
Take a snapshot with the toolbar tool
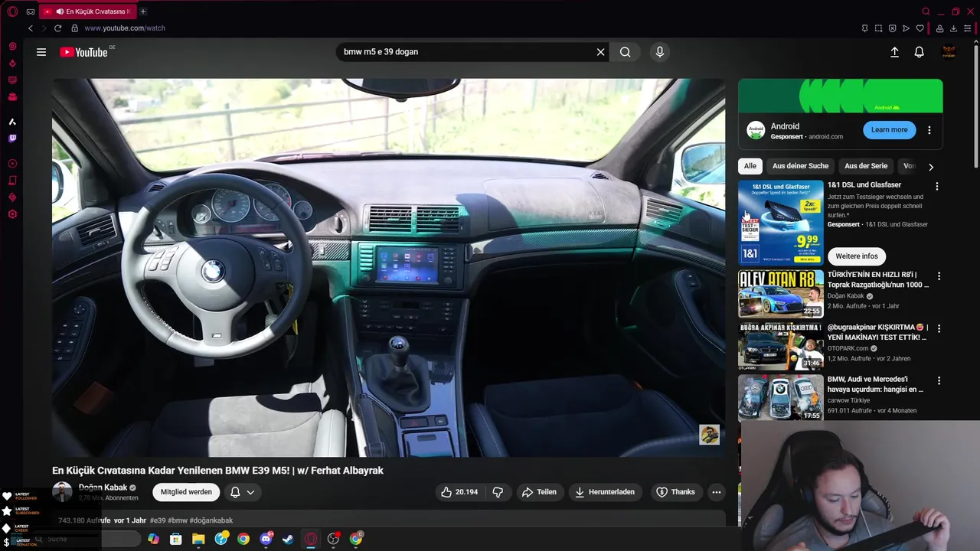pos(878,28)
